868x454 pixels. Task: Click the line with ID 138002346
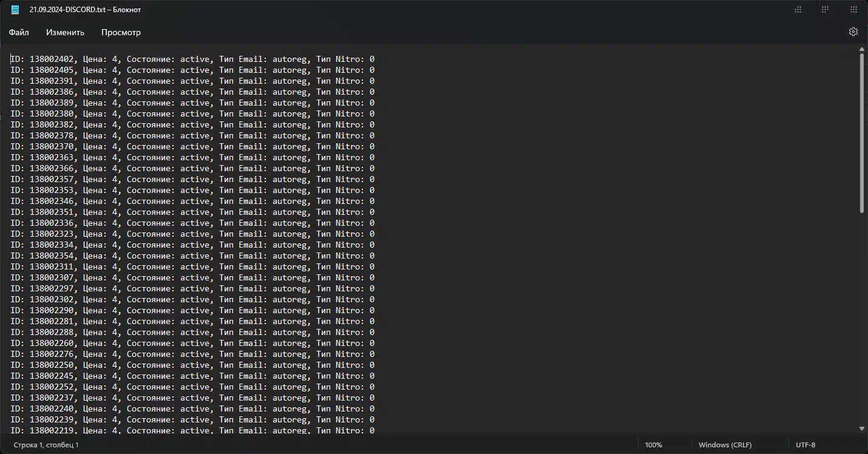(192, 201)
